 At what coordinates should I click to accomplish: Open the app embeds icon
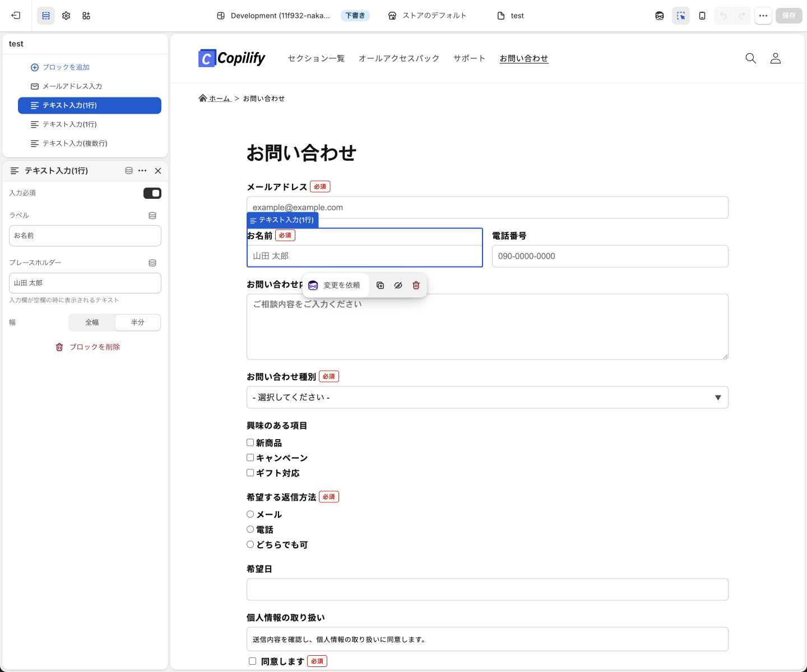pos(86,16)
